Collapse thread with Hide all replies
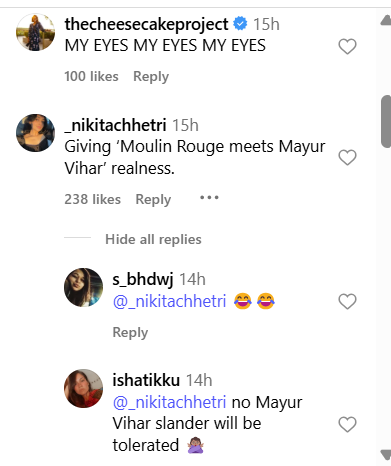This screenshot has height=466, width=391. point(153,239)
